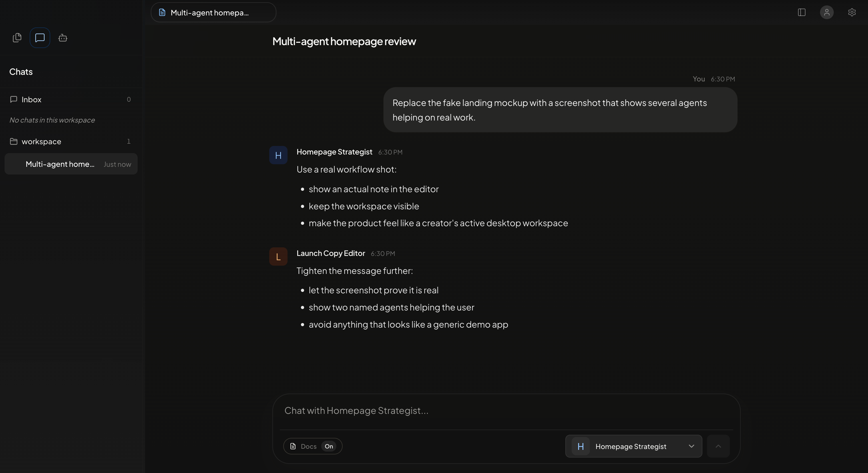Click Homepage Strategist avatar in agent selector
The height and width of the screenshot is (473, 868).
click(580, 446)
